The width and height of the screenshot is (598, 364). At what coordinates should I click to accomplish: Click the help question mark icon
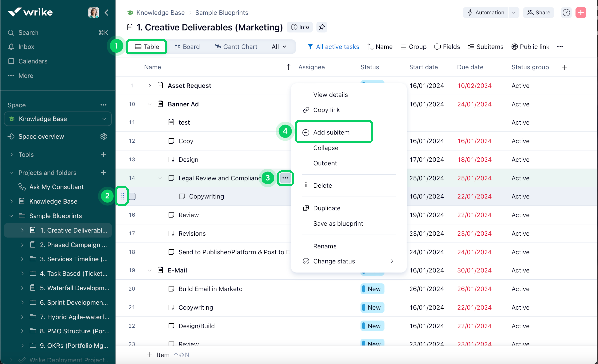pos(566,12)
